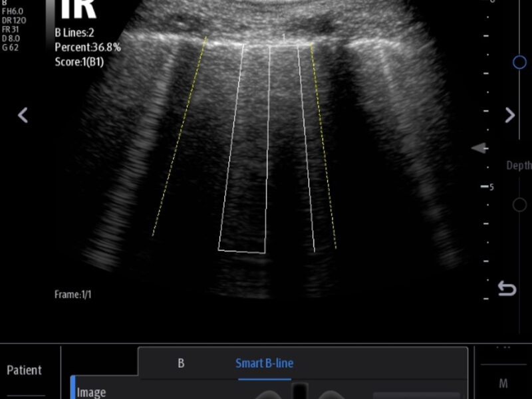Click the right yellow dashed boundary line

pos(324,146)
